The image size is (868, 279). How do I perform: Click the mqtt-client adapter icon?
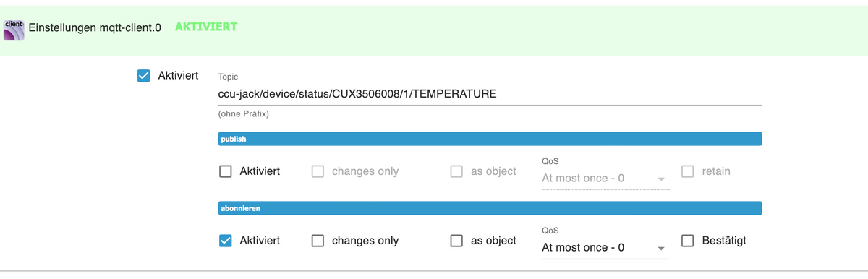pyautogui.click(x=14, y=30)
